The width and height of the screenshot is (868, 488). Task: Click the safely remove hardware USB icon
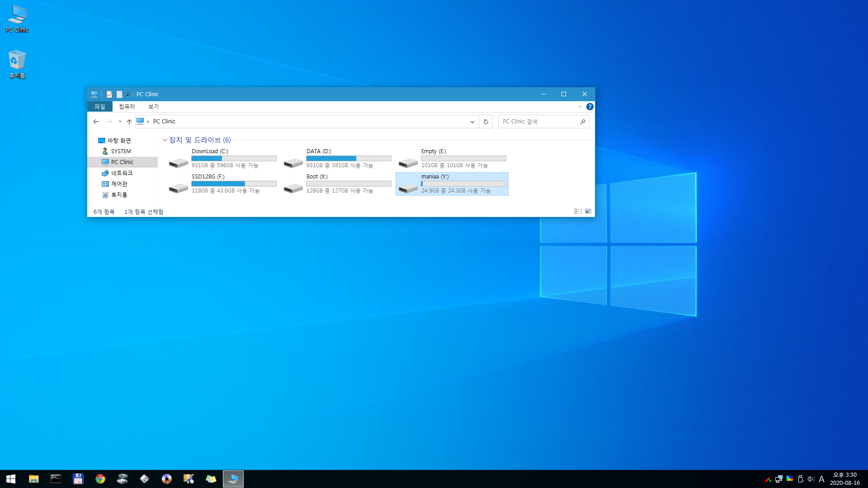801,479
